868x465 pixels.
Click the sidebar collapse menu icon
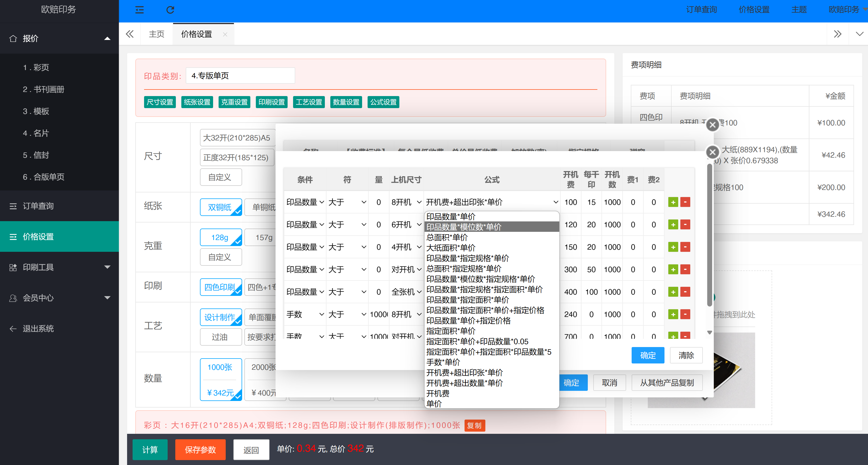pos(139,10)
